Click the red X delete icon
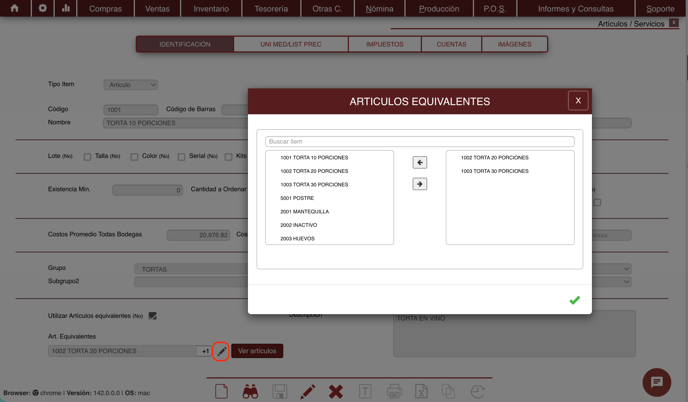 tap(336, 392)
